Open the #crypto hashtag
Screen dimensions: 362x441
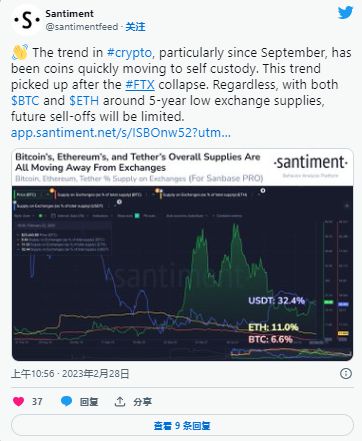(129, 53)
